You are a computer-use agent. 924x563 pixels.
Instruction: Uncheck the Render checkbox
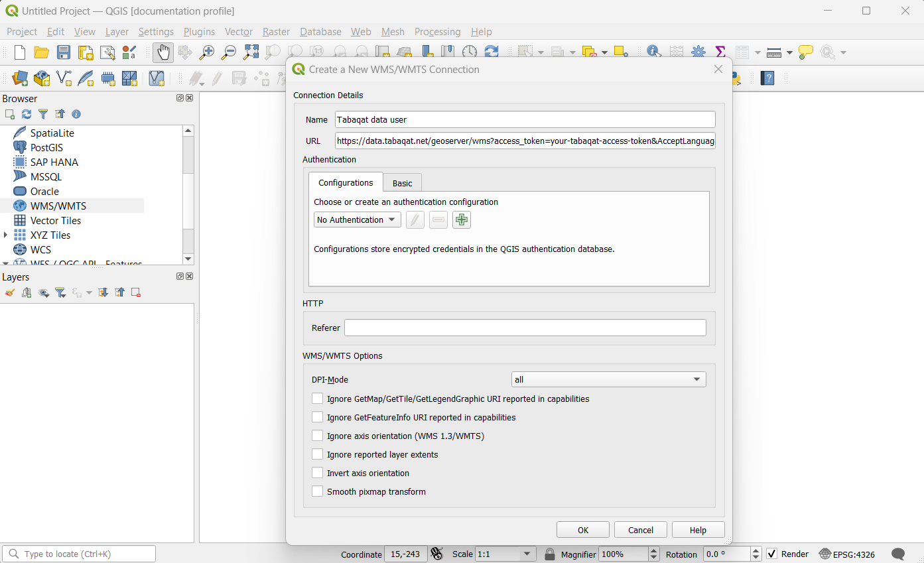coord(773,554)
